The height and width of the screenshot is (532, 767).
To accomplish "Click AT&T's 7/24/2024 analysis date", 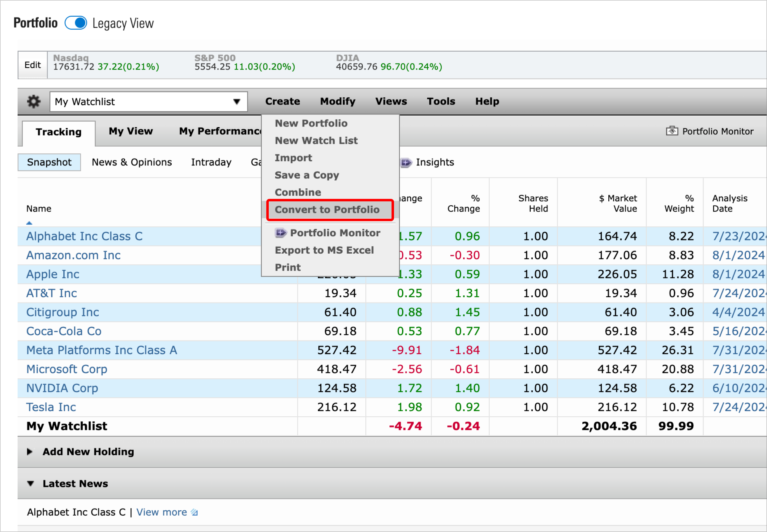I will pos(739,293).
